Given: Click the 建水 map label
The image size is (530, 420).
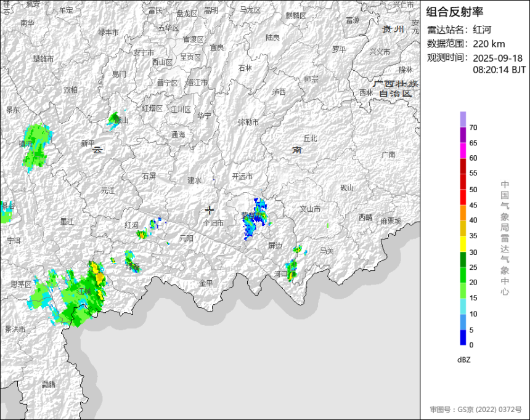Looking at the screenshot, I should 194,180.
